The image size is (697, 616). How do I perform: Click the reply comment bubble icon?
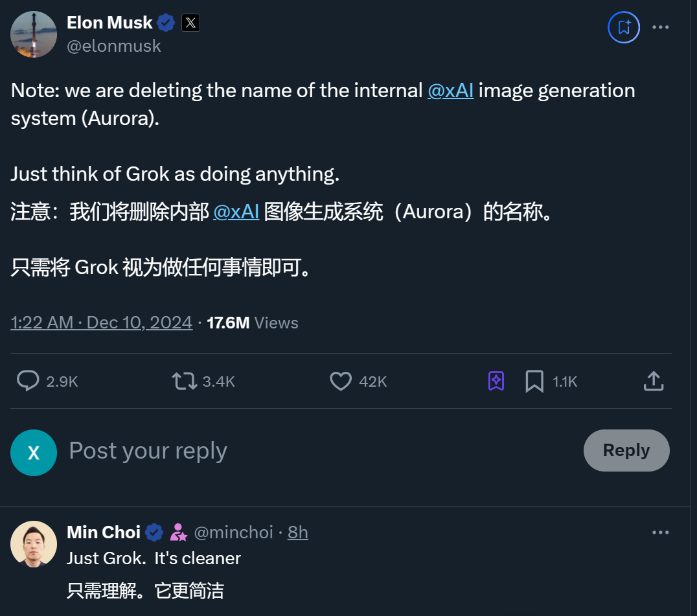28,381
